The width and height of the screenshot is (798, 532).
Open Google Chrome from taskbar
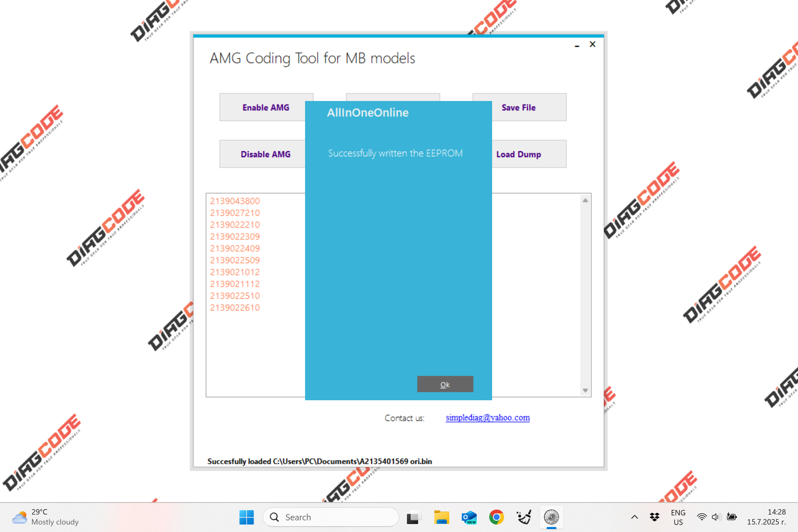496,517
